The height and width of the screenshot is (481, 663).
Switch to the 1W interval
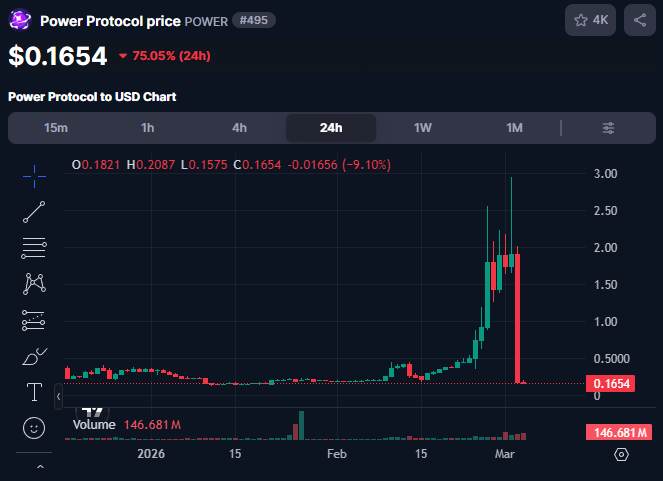[x=423, y=128]
